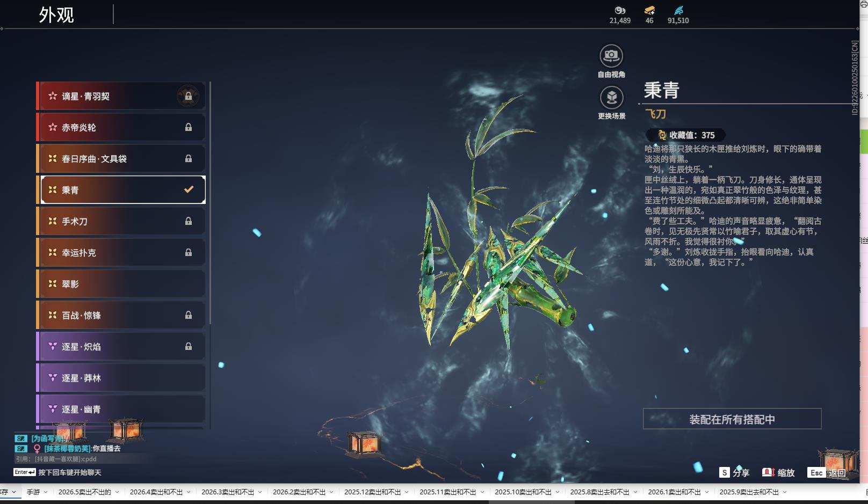Open the 2026.5卖出不出的 sheet tab
868x504 pixels.
click(84, 492)
